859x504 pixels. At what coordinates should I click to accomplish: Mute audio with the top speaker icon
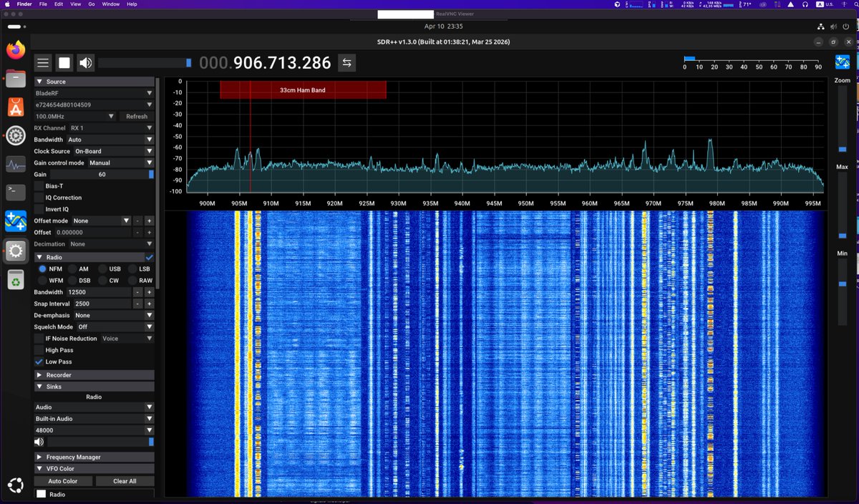tap(86, 63)
